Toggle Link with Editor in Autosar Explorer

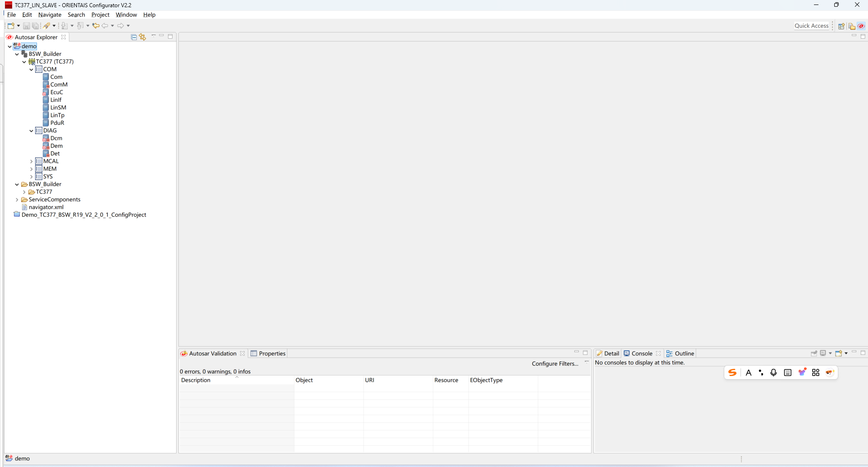[143, 37]
